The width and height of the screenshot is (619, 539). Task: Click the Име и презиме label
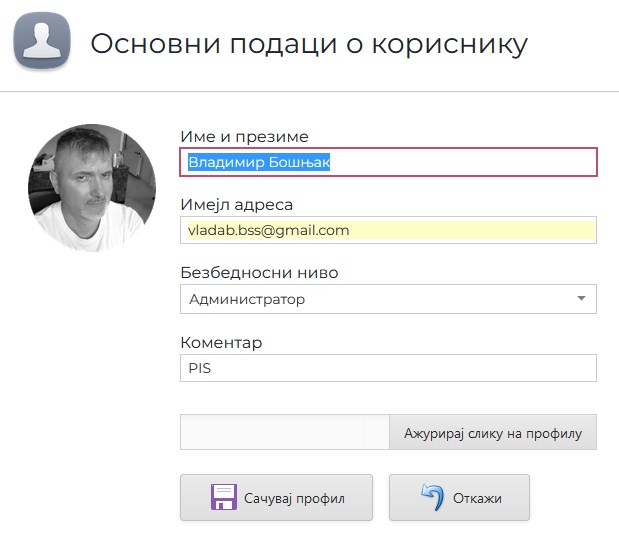pos(244,137)
